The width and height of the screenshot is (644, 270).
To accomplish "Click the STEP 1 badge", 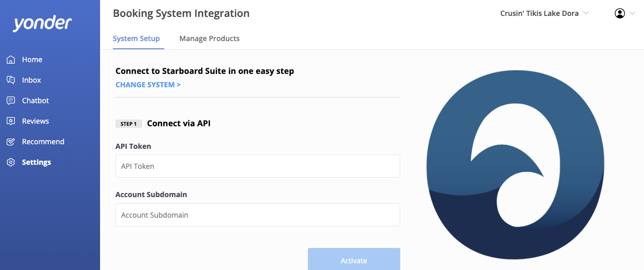I will coord(128,124).
